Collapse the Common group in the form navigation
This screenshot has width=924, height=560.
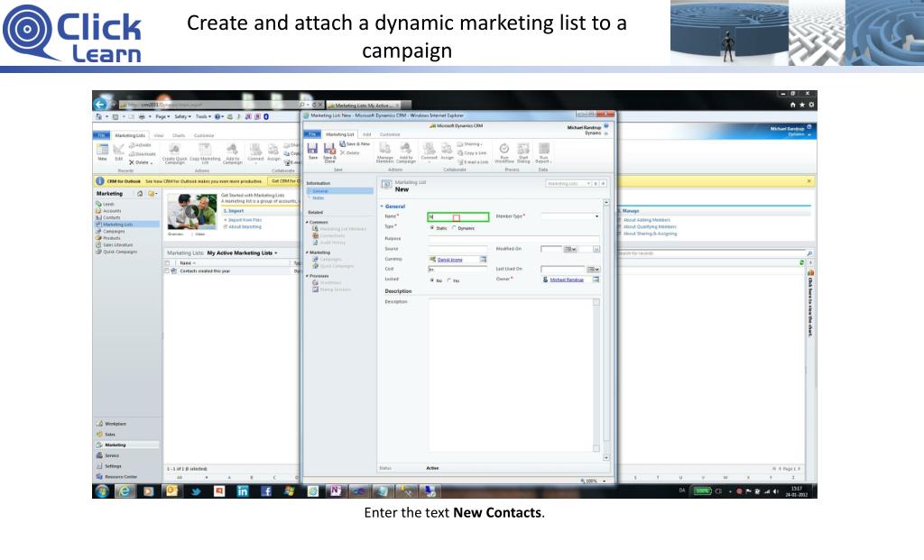click(307, 222)
